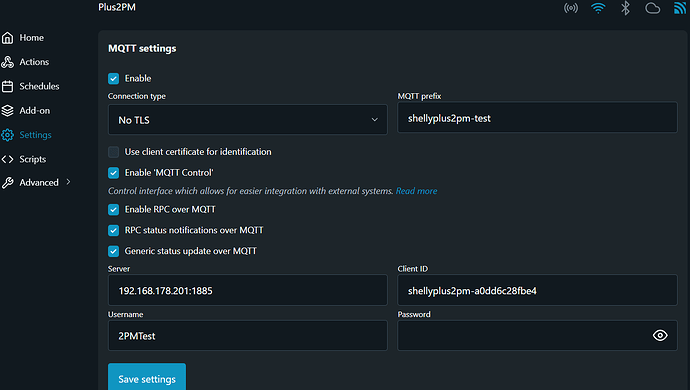Expand the Advanced menu chevron
The image size is (690, 390).
tap(68, 182)
